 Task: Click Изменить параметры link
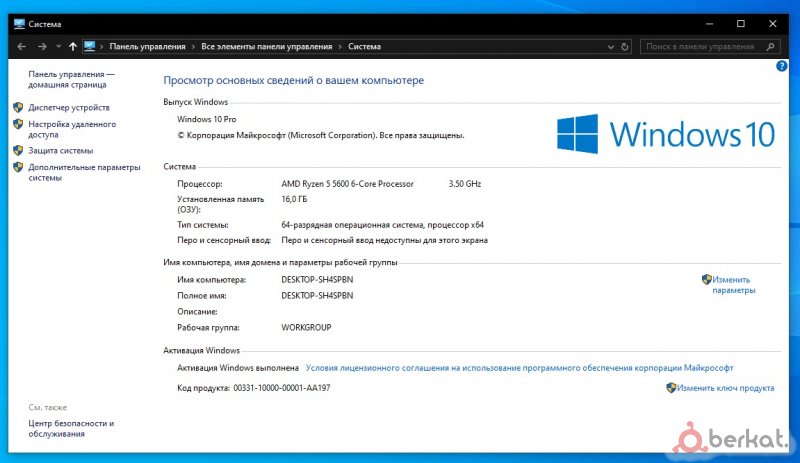click(734, 285)
